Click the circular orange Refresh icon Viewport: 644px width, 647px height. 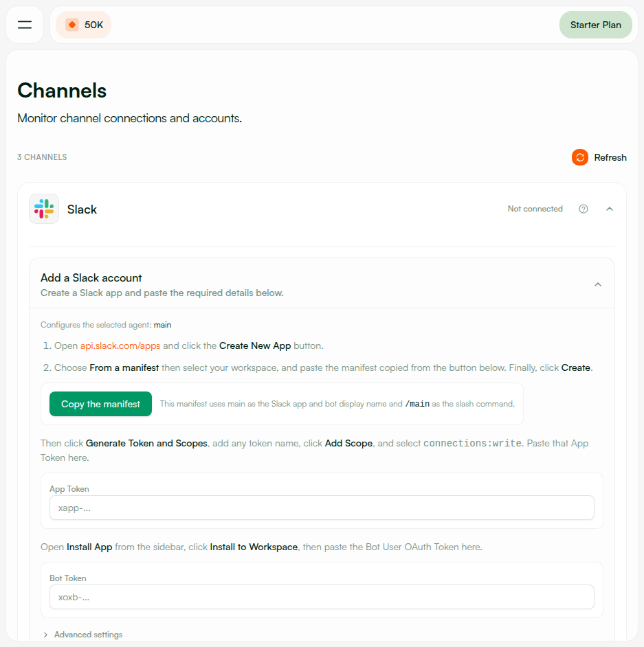pyautogui.click(x=579, y=157)
